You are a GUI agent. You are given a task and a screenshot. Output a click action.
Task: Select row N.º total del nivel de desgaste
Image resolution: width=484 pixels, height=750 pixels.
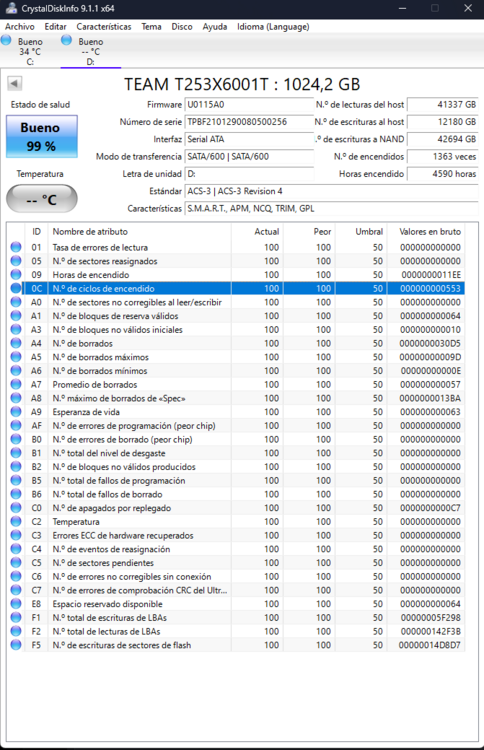(x=237, y=452)
